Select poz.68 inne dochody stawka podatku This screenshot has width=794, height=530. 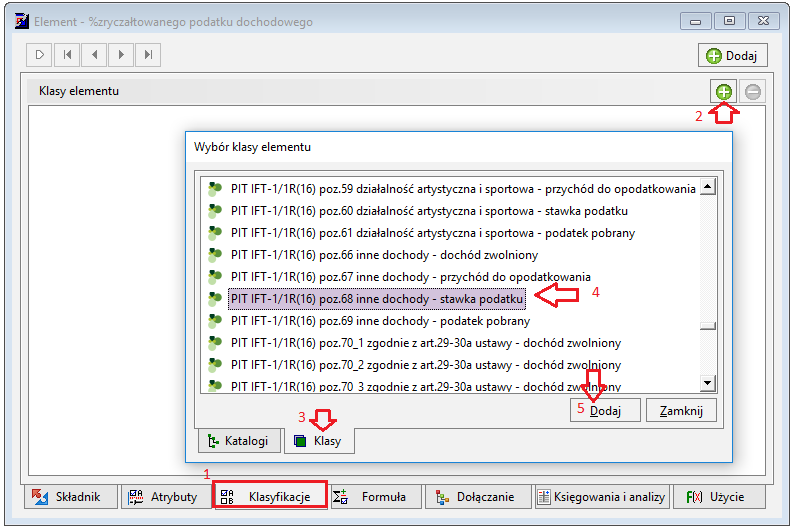coord(376,299)
